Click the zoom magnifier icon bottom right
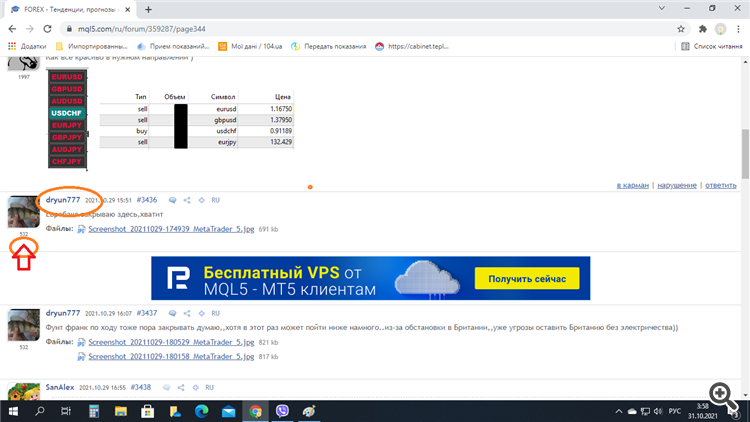 coord(724,396)
